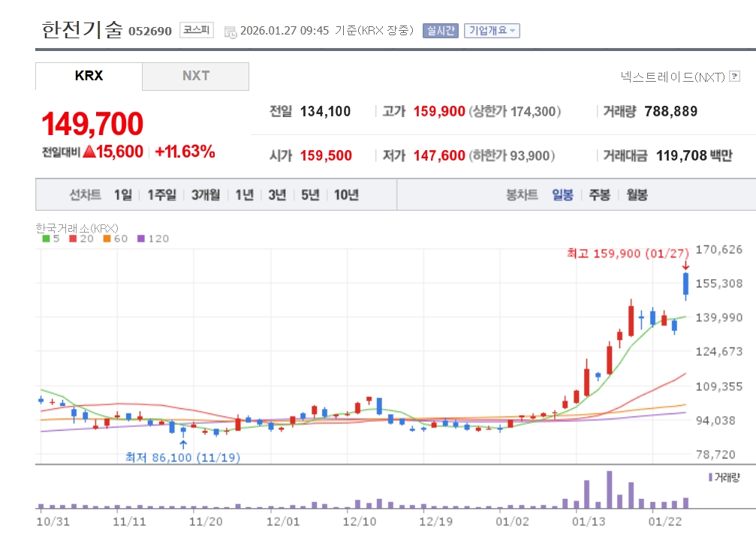Switch to the NXT tab
The height and width of the screenshot is (550, 756).
pos(195,77)
